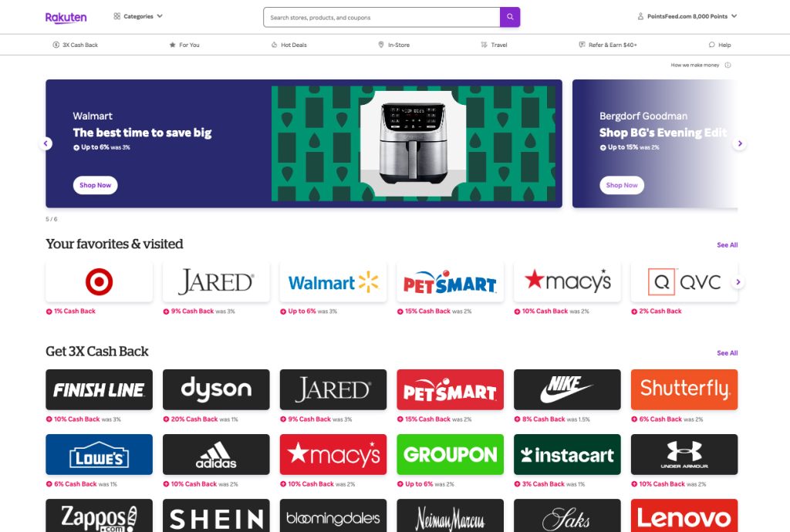The width and height of the screenshot is (790, 532).
Task: Open the PointsFeed.com account menu
Action: click(x=687, y=16)
